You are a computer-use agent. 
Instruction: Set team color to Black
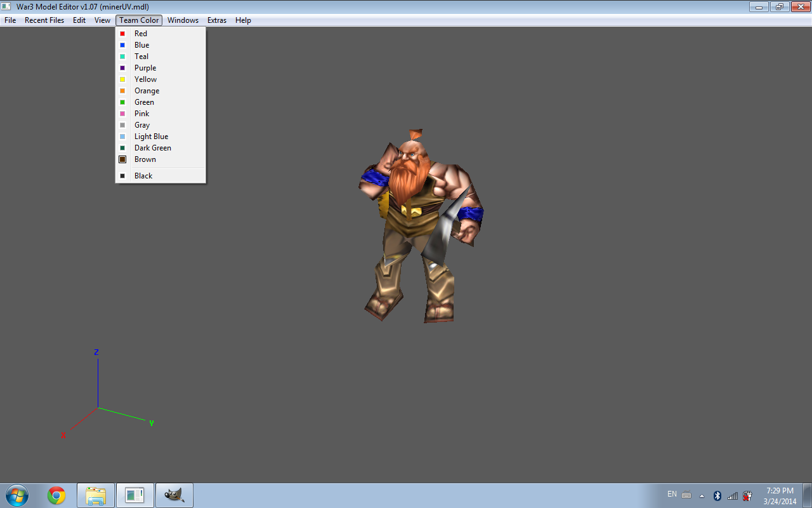160,176
